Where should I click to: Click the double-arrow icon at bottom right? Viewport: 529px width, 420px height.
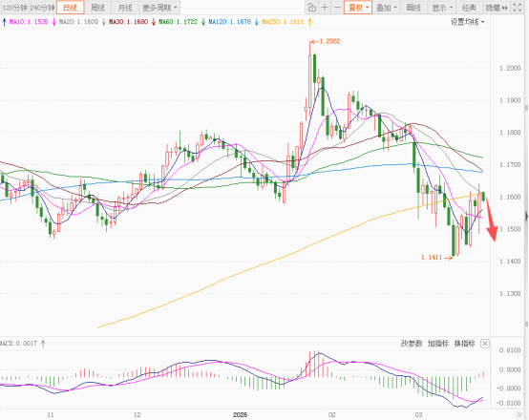coord(518,414)
